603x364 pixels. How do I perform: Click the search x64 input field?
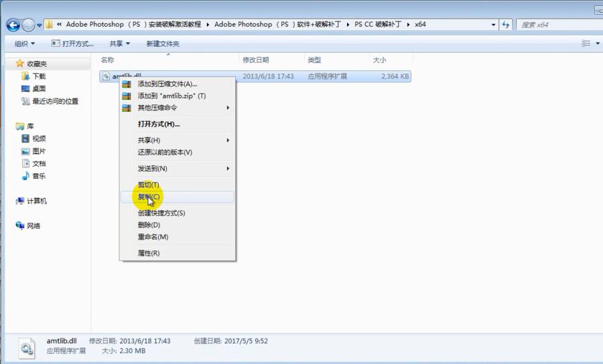559,25
